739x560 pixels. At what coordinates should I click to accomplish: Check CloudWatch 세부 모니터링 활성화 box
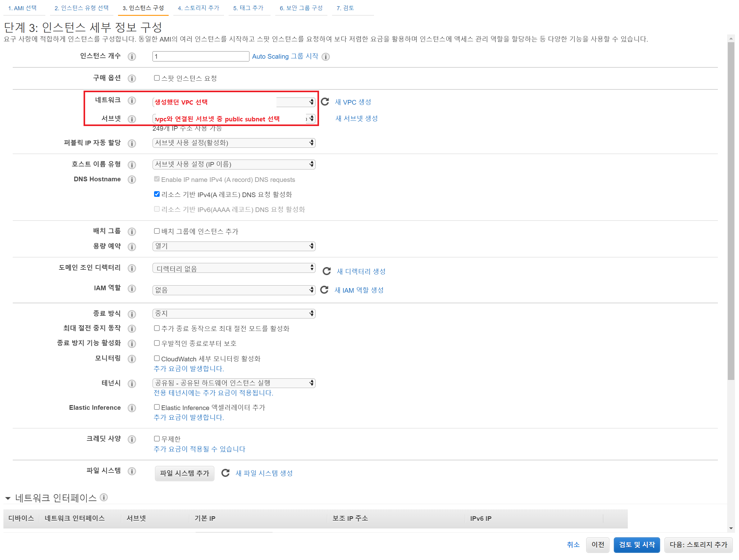pyautogui.click(x=156, y=358)
